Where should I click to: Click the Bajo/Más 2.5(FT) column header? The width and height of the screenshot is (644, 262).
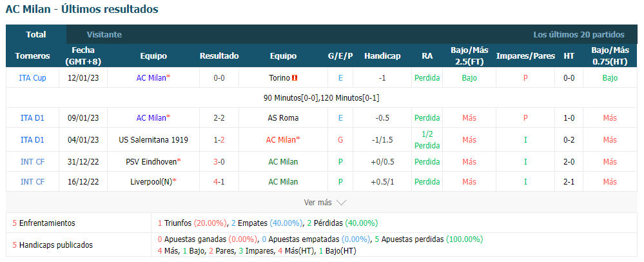tap(469, 56)
